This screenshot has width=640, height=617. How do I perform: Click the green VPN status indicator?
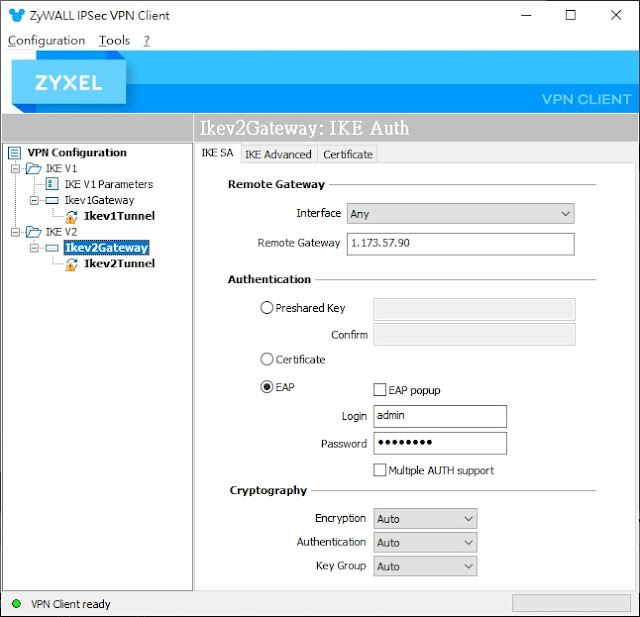[x=16, y=604]
